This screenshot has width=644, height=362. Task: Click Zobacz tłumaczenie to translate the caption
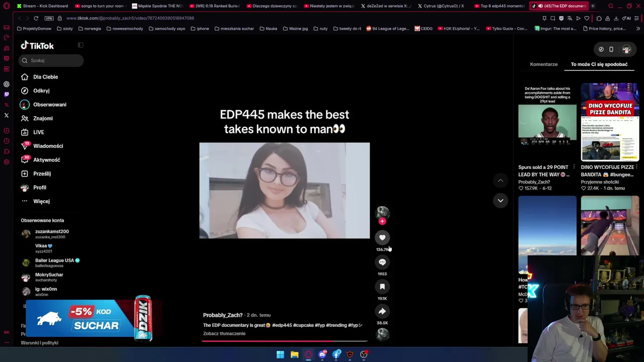point(224,333)
